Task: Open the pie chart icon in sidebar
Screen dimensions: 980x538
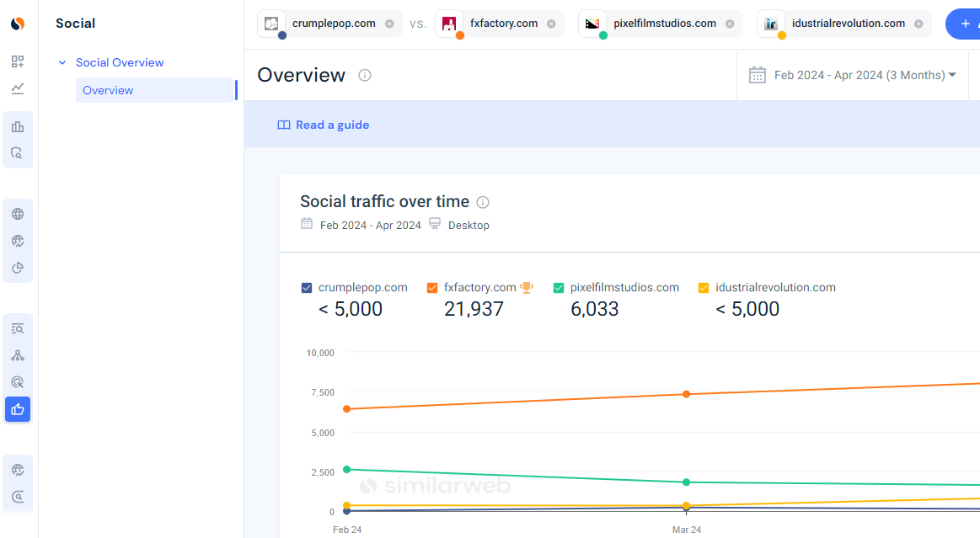Action: 18,268
